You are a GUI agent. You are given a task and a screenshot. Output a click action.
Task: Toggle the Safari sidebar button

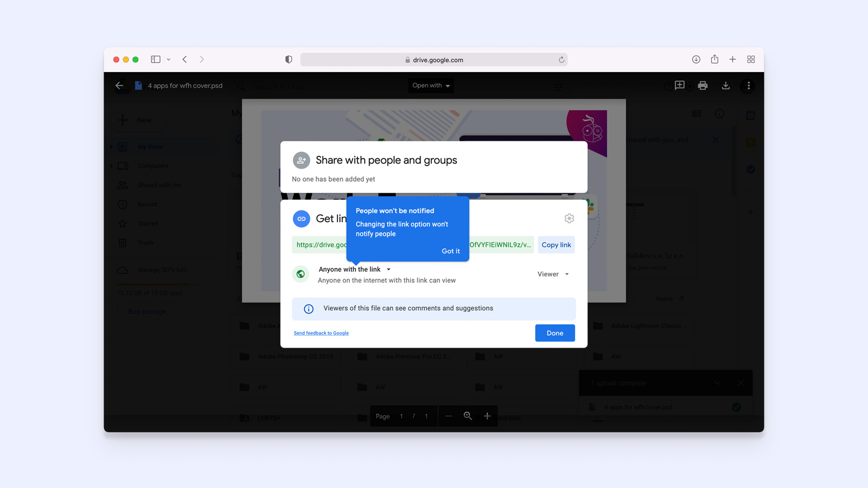[x=156, y=60]
